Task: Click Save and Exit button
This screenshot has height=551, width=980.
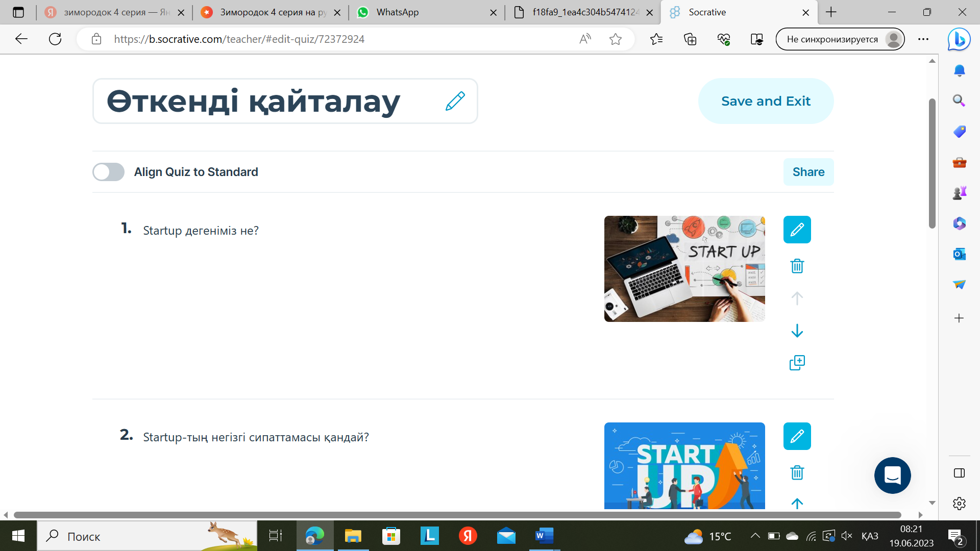Action: (765, 101)
